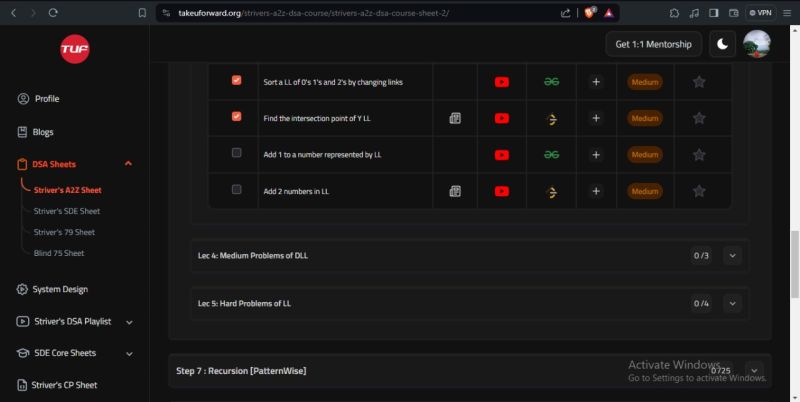Open GeeksforGeeks practice link for Sort a LL row
The width and height of the screenshot is (800, 402).
pyautogui.click(x=551, y=82)
